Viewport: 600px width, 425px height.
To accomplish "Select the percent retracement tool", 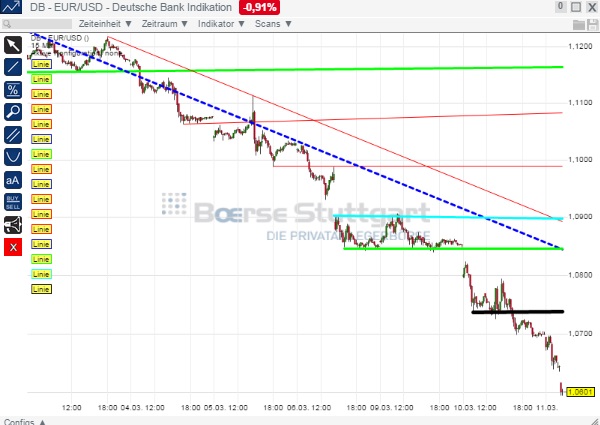I will (13, 90).
